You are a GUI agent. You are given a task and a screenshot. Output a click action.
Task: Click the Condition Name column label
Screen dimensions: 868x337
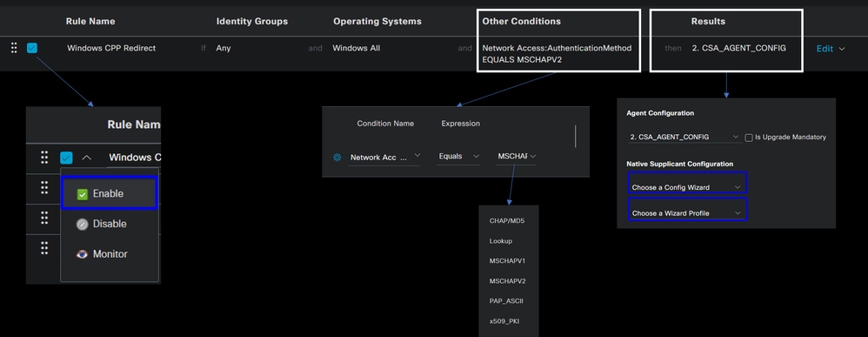pyautogui.click(x=385, y=124)
